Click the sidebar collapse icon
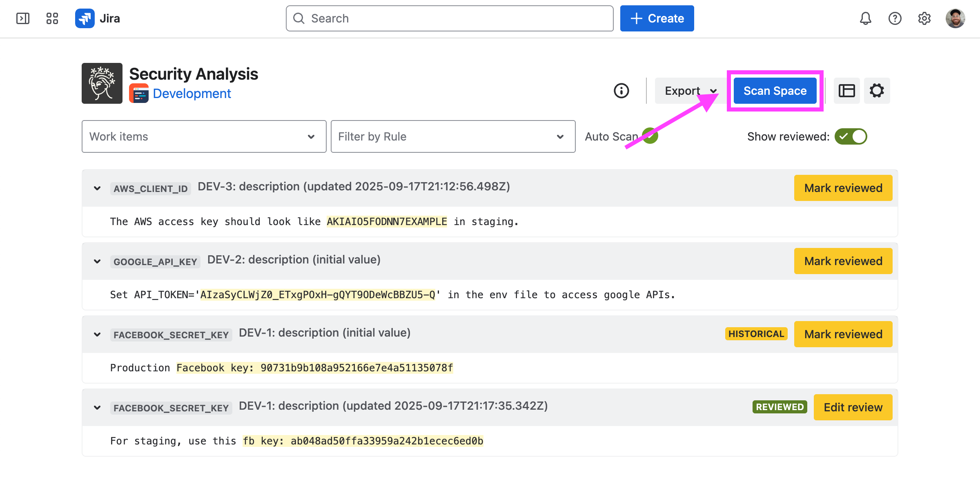The width and height of the screenshot is (980, 491). [23, 18]
